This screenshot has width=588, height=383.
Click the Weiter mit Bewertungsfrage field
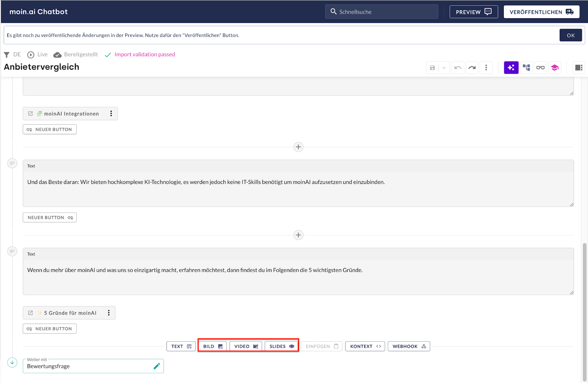coord(93,366)
